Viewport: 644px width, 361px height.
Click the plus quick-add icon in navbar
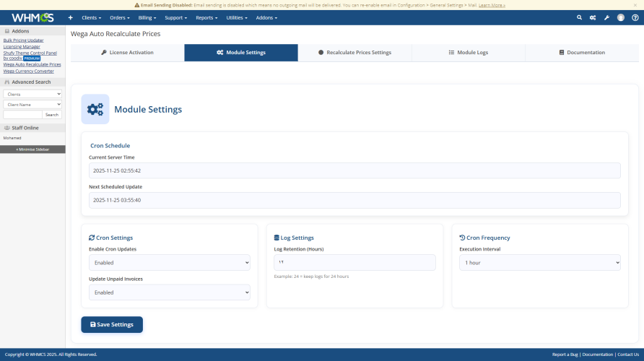(70, 17)
